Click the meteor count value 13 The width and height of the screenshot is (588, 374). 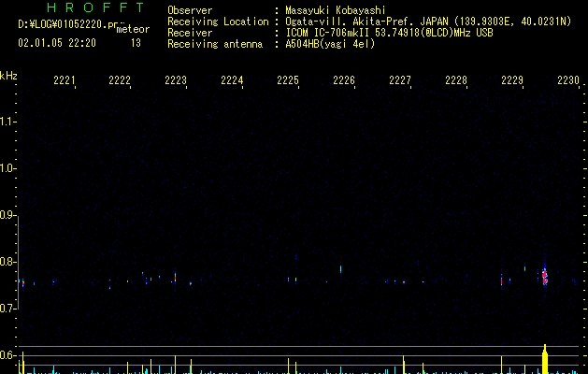(x=136, y=43)
